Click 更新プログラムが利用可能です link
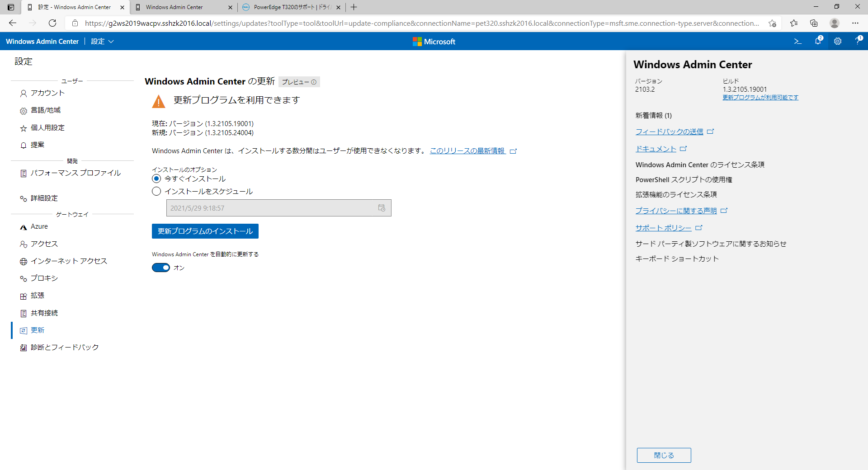 pyautogui.click(x=760, y=98)
